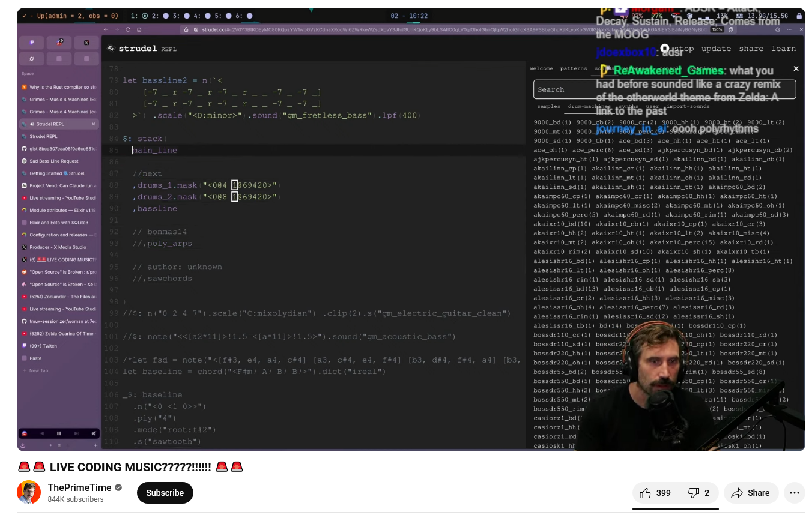Open the learn link in Strudel header
Image resolution: width=812 pixels, height=518 pixels.
pos(783,49)
